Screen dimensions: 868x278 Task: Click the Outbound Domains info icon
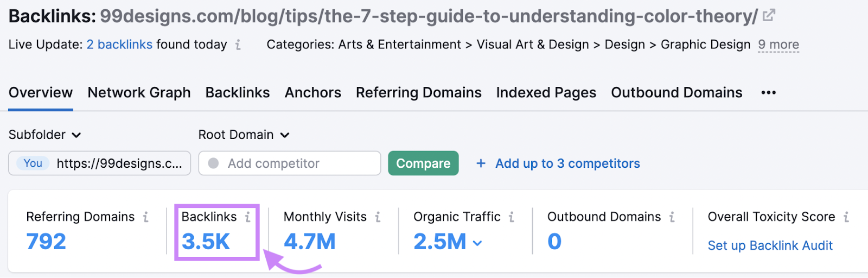click(672, 217)
